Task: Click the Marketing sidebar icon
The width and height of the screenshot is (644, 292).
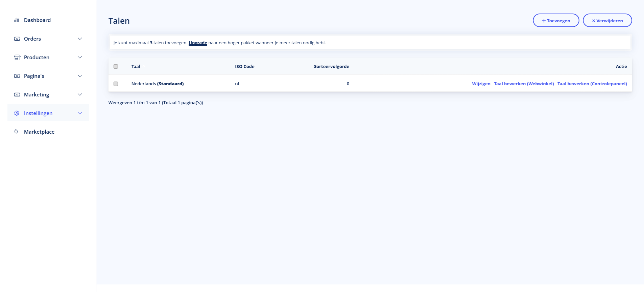Action: pos(17,95)
